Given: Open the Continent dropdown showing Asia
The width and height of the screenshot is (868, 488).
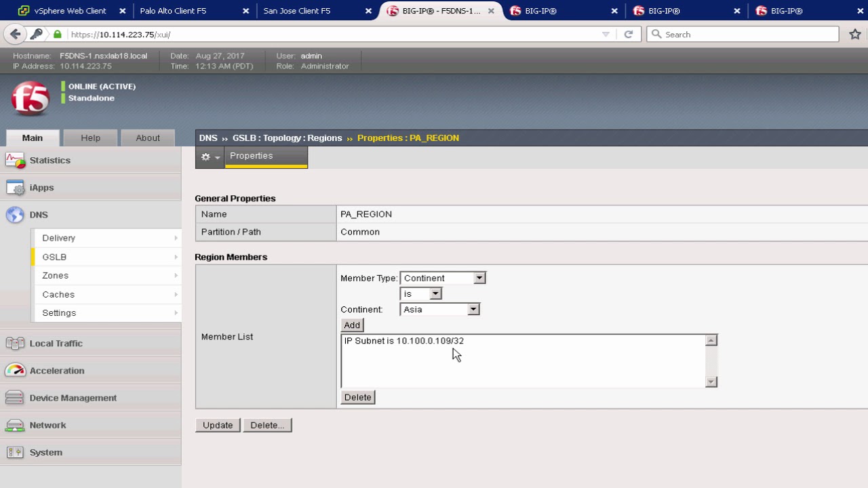Looking at the screenshot, I should coord(440,309).
